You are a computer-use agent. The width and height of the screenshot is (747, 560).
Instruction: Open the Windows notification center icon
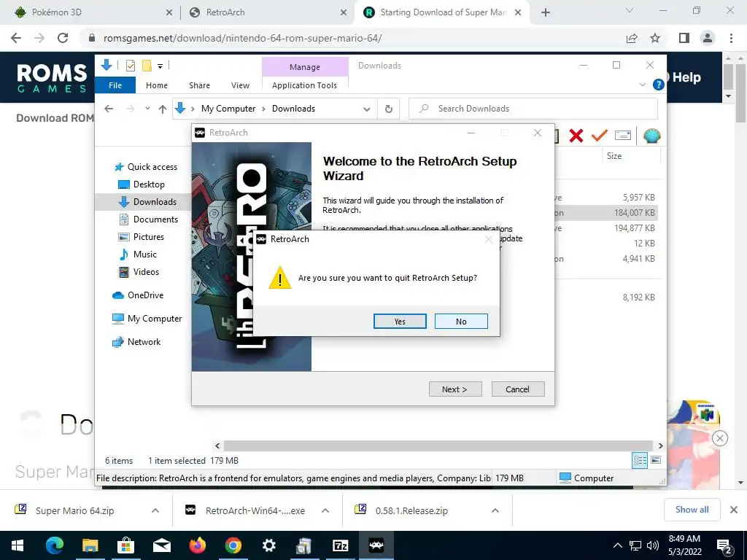724,546
